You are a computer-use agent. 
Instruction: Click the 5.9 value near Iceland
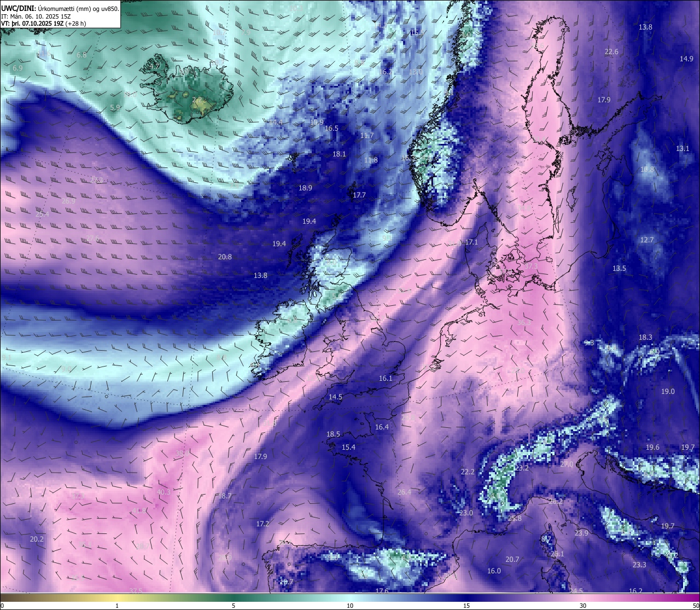115,108
